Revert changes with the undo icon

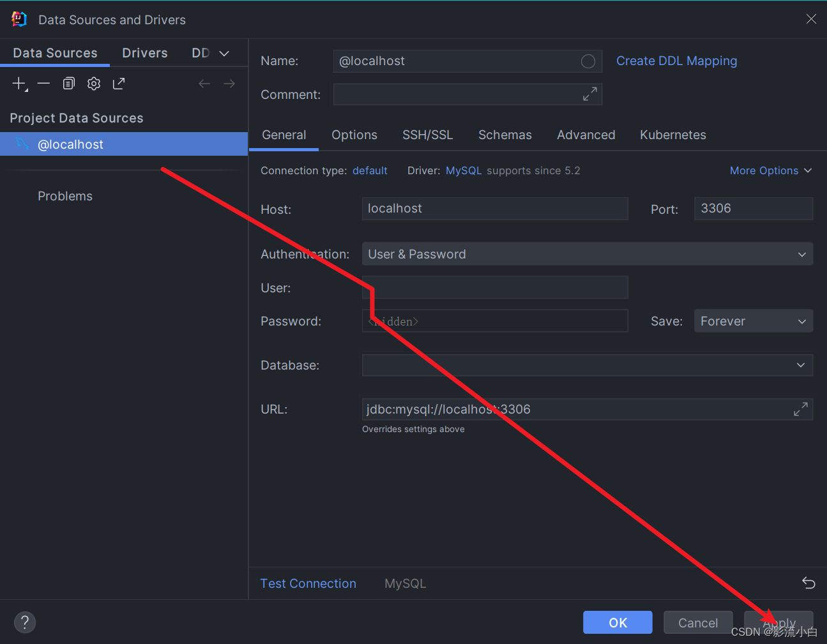(x=808, y=583)
